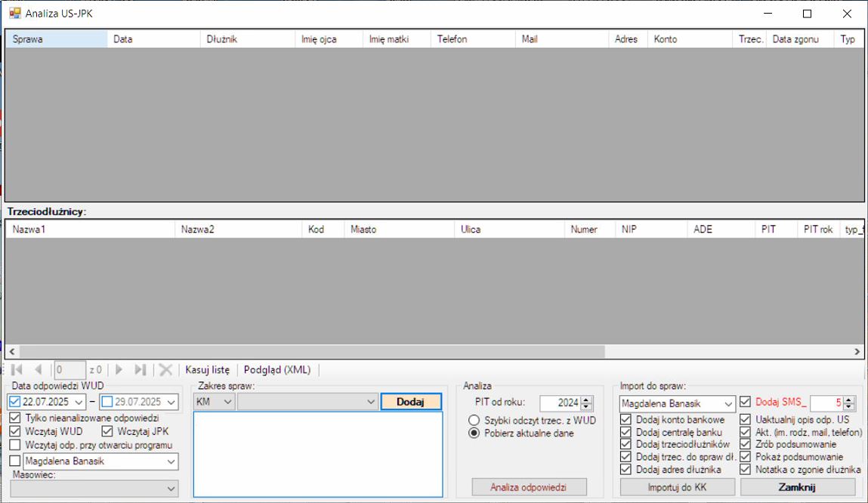This screenshot has width=868, height=503.
Task: Uncheck Tylko nieanalizowane odpowiedzi
Action: tap(15, 418)
